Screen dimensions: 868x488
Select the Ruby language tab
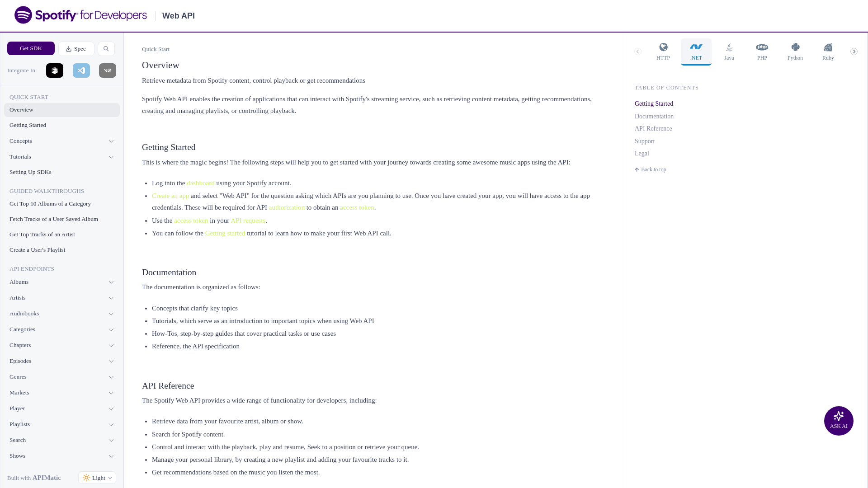pyautogui.click(x=828, y=52)
